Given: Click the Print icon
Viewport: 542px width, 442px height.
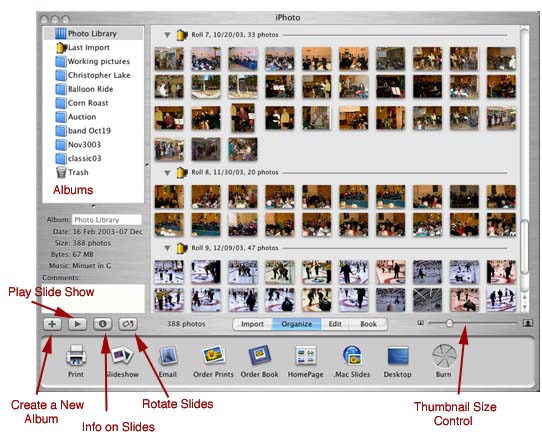Looking at the screenshot, I should [x=76, y=355].
